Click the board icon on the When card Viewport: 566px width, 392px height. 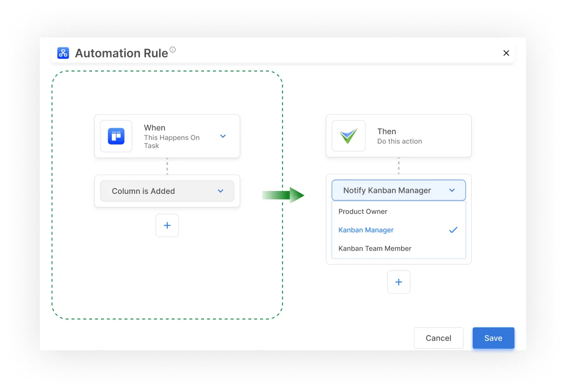pyautogui.click(x=116, y=136)
